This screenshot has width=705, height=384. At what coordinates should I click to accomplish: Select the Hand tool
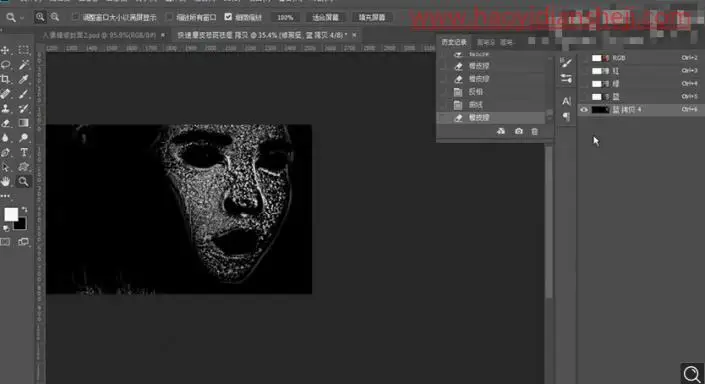[5, 182]
